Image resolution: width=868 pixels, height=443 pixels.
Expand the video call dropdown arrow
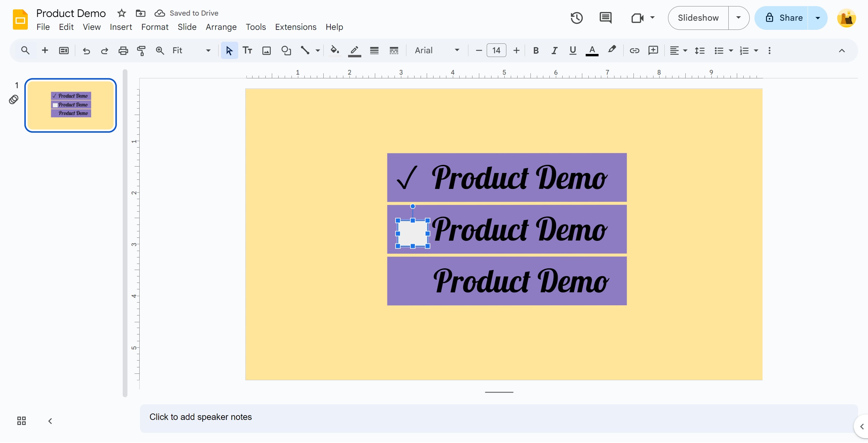click(x=652, y=18)
